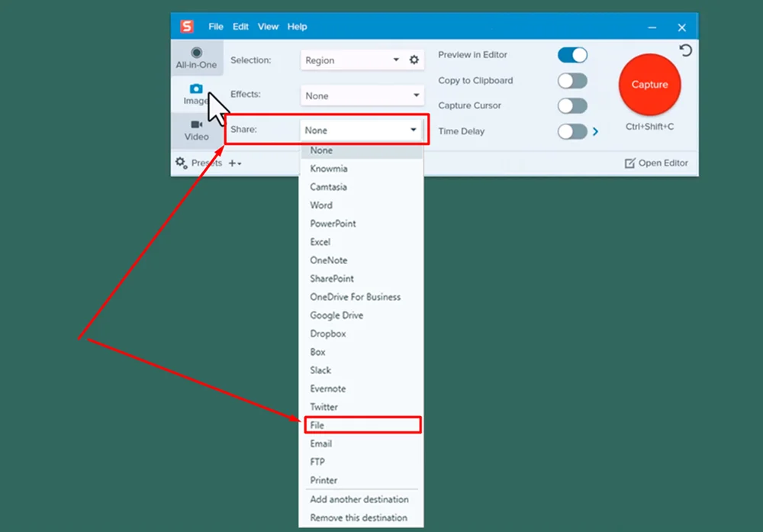The width and height of the screenshot is (763, 532).
Task: Disable the Preview in Editor toggle
Action: [572, 55]
